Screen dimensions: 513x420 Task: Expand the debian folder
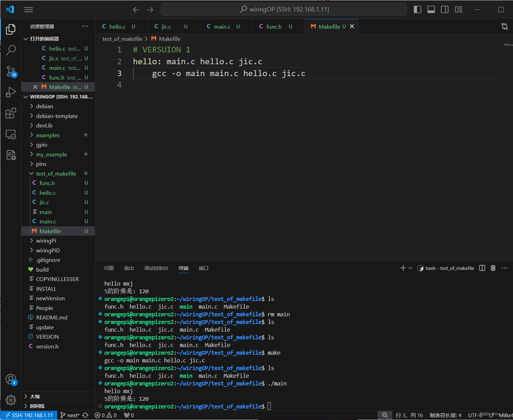click(x=58, y=106)
